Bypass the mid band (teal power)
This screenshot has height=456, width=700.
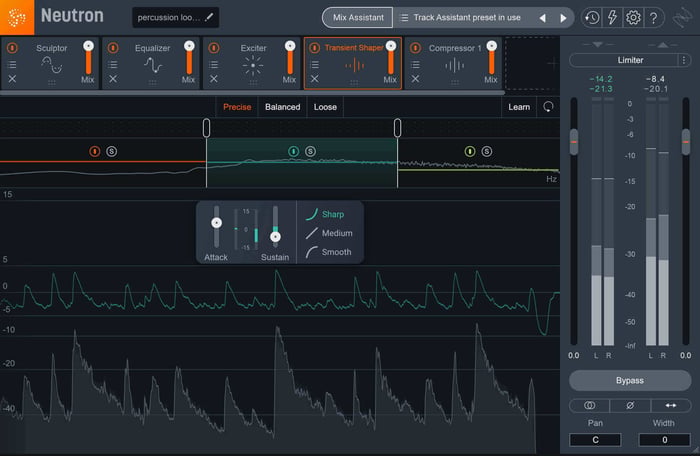(293, 151)
